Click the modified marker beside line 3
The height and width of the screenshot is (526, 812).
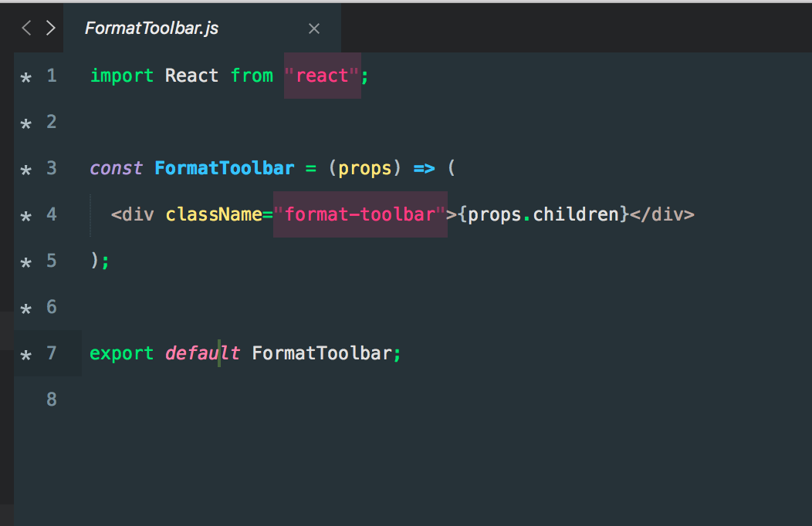[26, 170]
